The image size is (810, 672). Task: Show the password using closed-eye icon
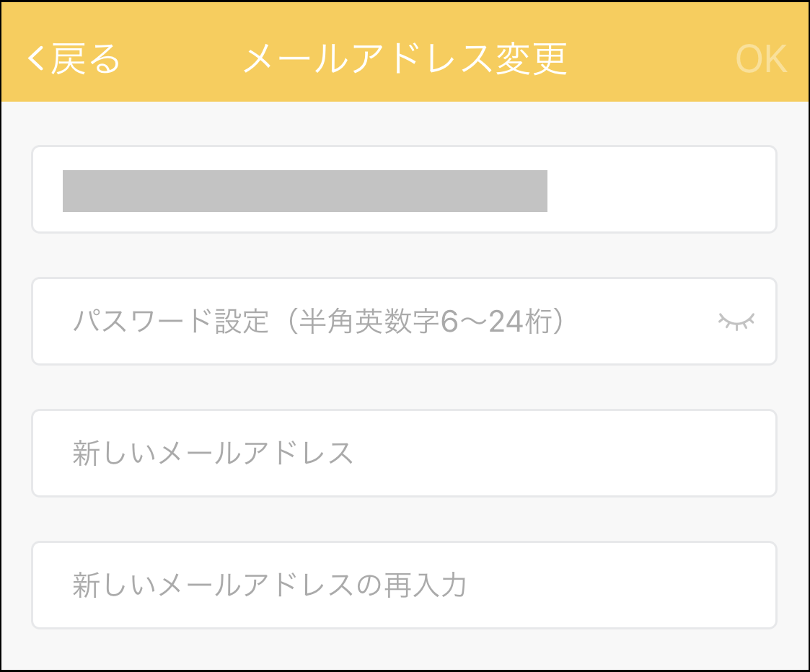(736, 322)
